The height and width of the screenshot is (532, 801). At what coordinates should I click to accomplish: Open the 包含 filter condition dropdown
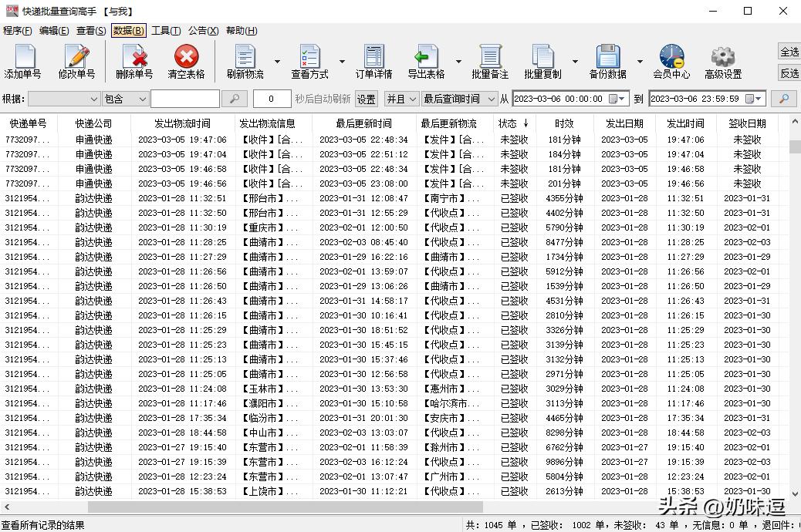(143, 99)
